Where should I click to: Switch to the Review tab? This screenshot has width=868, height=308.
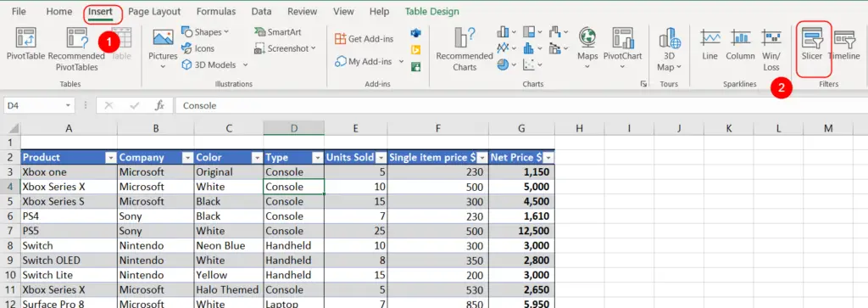tap(303, 11)
